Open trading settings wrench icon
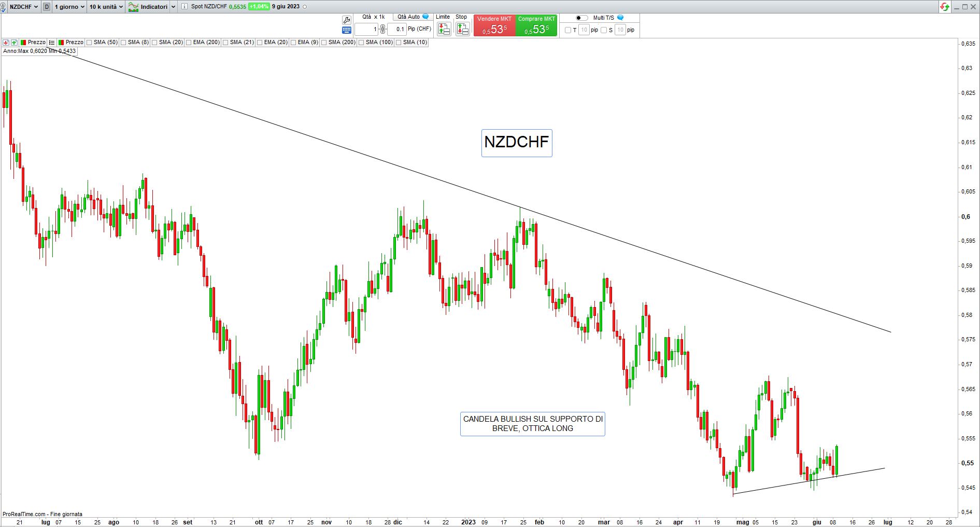This screenshot has height=527, width=980. (347, 20)
